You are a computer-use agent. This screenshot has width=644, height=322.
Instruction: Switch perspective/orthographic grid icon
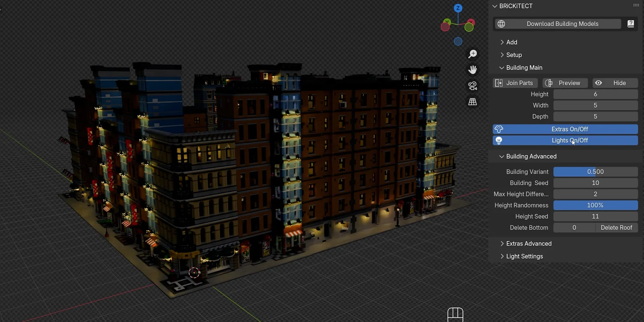[x=473, y=102]
